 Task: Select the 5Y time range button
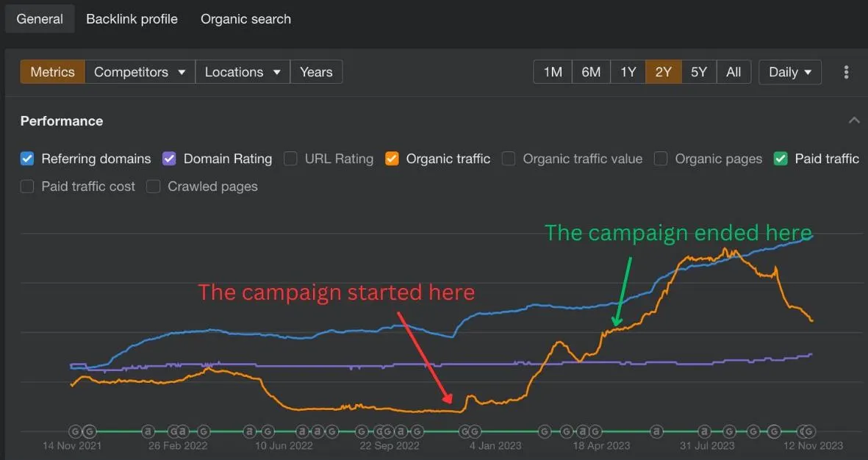pyautogui.click(x=699, y=72)
